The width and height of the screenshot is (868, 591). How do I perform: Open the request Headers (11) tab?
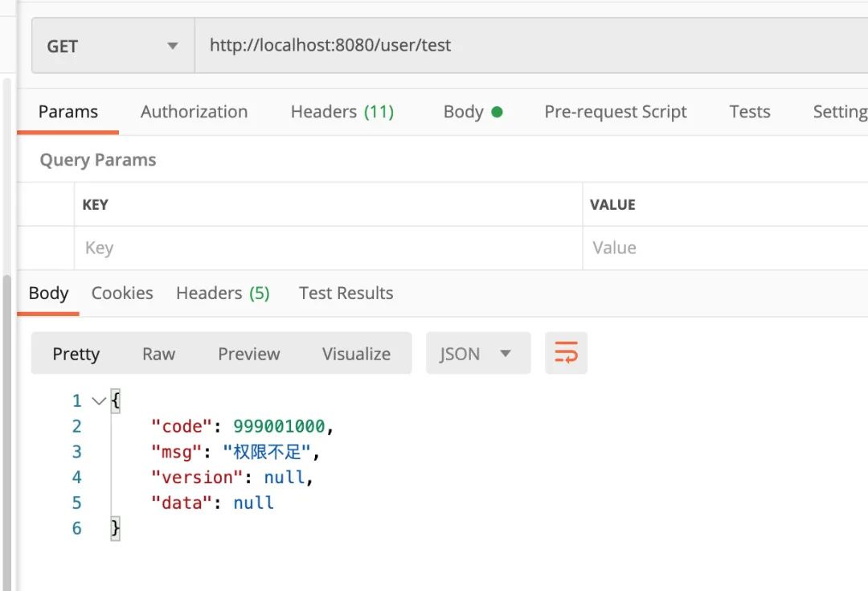(x=342, y=112)
